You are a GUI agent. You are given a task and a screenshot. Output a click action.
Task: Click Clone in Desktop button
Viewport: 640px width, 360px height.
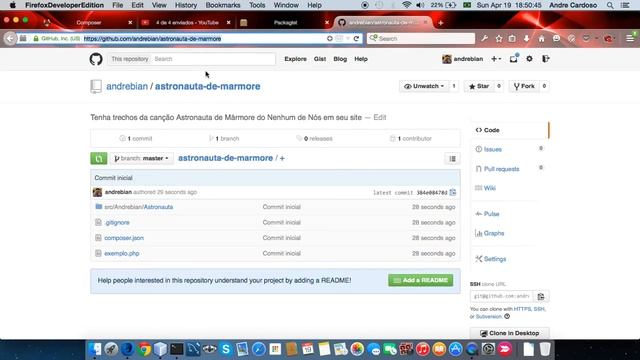coord(509,333)
